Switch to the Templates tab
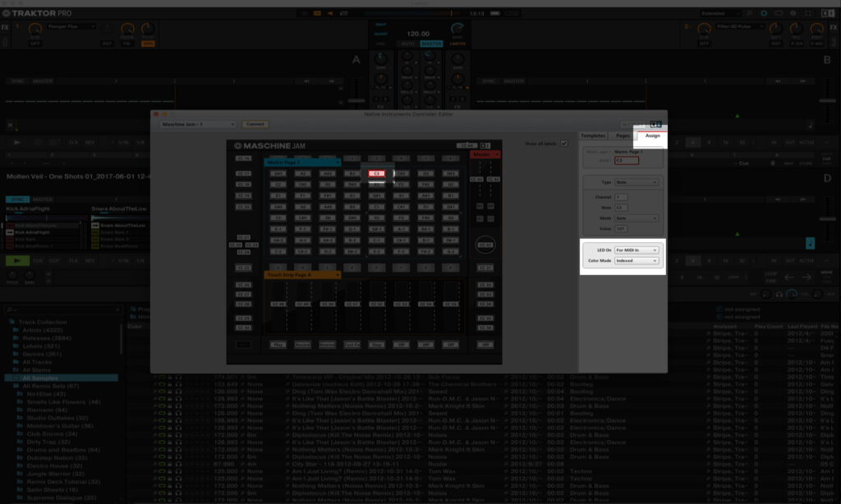Image resolution: width=841 pixels, height=504 pixels. click(x=593, y=136)
